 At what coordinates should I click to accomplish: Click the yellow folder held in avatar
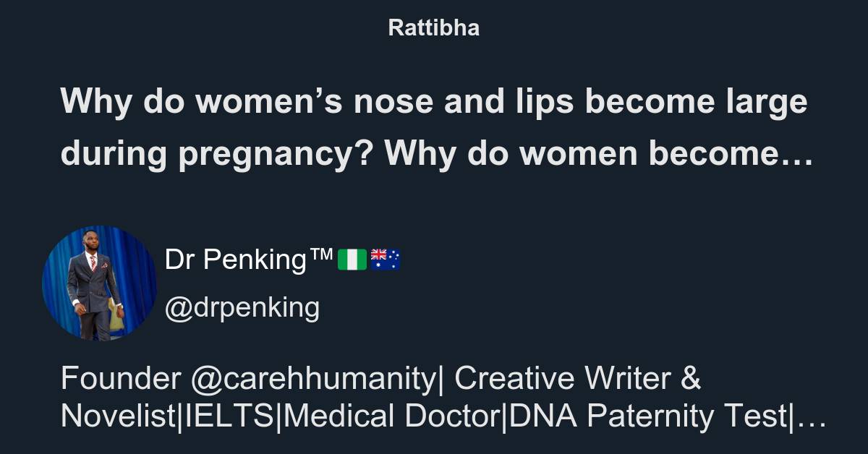[116, 315]
